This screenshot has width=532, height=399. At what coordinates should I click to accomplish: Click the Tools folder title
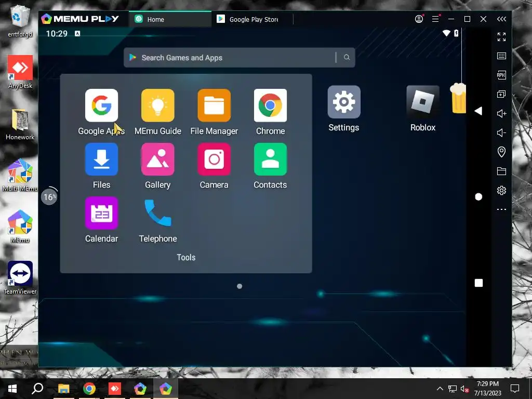click(x=186, y=257)
